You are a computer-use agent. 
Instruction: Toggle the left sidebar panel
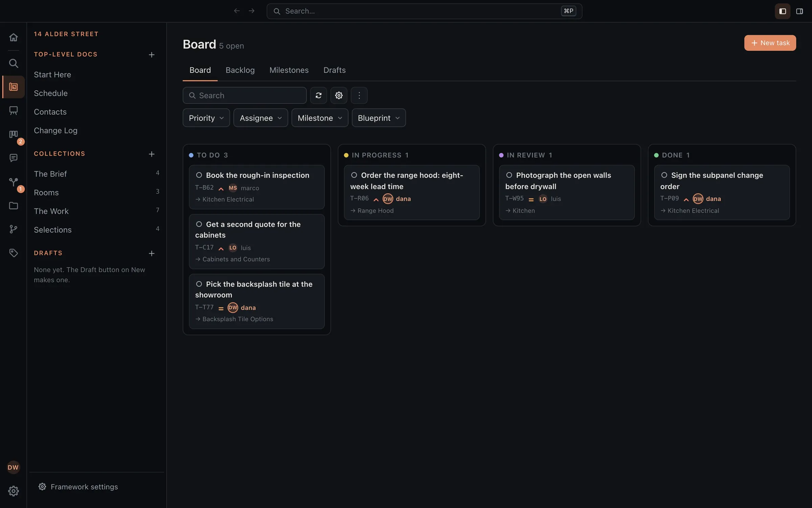(783, 11)
